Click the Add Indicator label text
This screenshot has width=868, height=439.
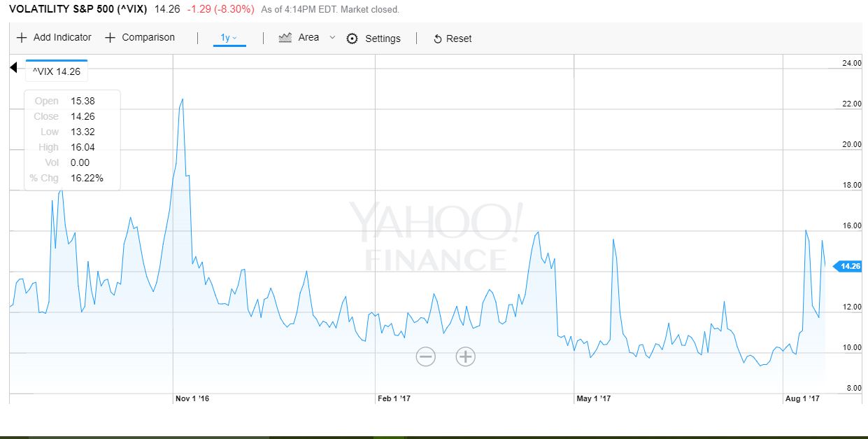tap(62, 37)
